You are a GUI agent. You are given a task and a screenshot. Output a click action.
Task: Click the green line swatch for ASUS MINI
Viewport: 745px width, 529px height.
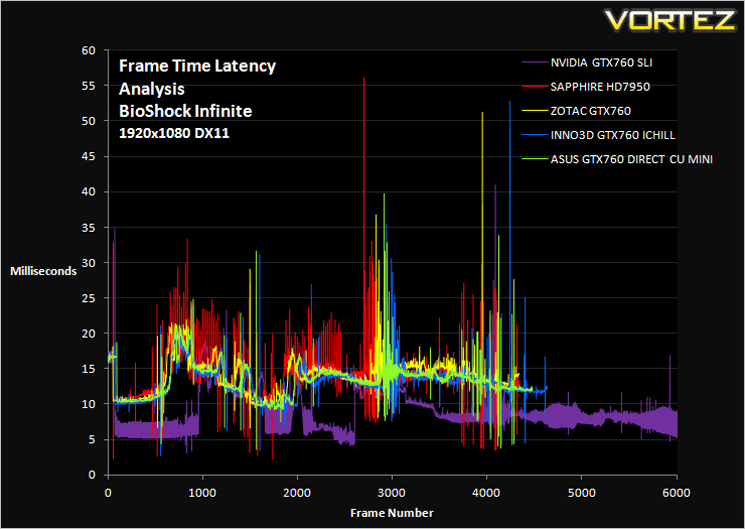coord(535,159)
